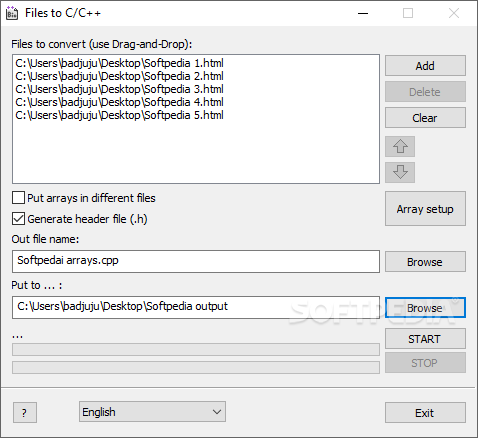478x438 pixels.
Task: Uncheck Generate header file (.h)
Action: 18,219
